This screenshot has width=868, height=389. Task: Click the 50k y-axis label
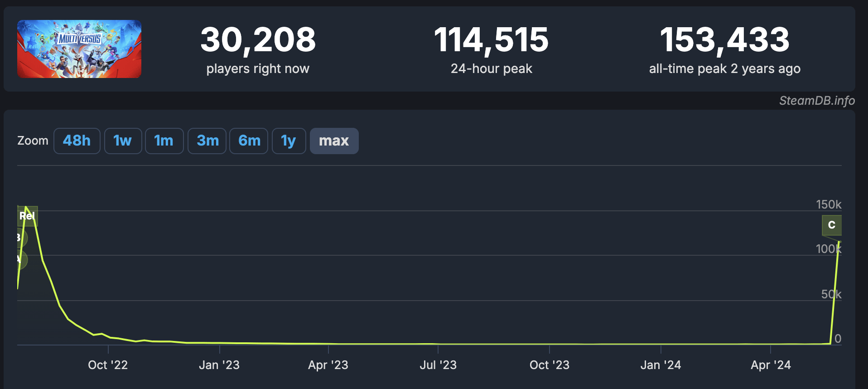point(831,294)
